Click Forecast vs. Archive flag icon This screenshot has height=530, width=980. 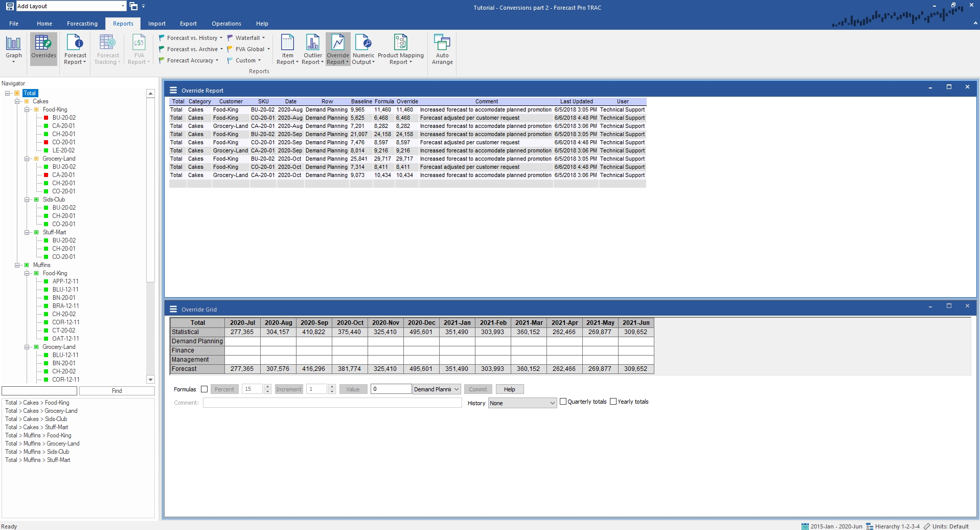[162, 49]
